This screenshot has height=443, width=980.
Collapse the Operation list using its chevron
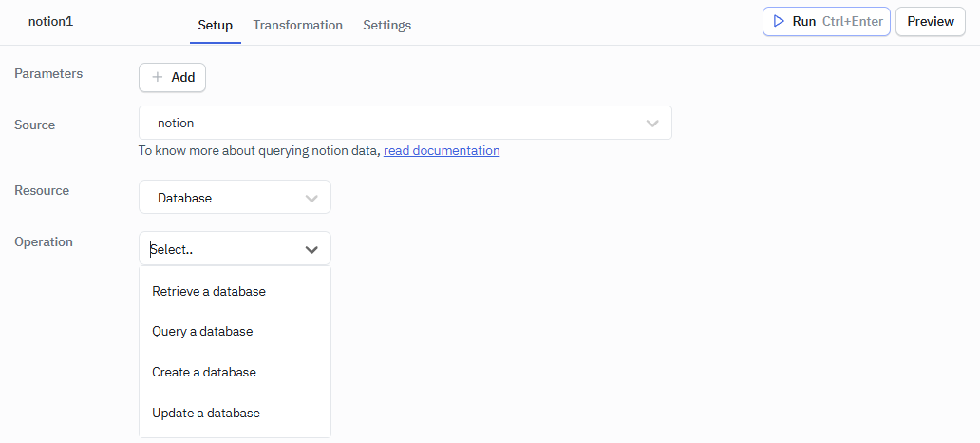[311, 249]
